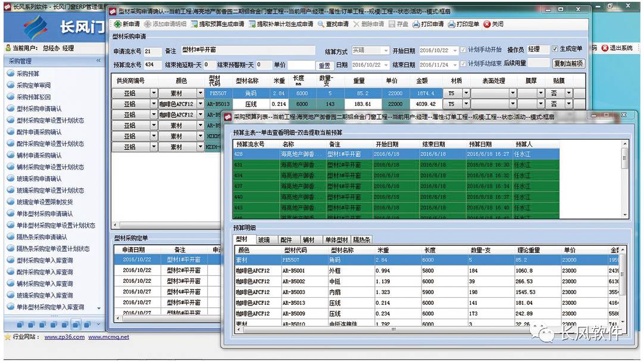Switch to the 玻璃 tab
Image resolution: width=644 pixels, height=362 pixels.
coord(264,239)
